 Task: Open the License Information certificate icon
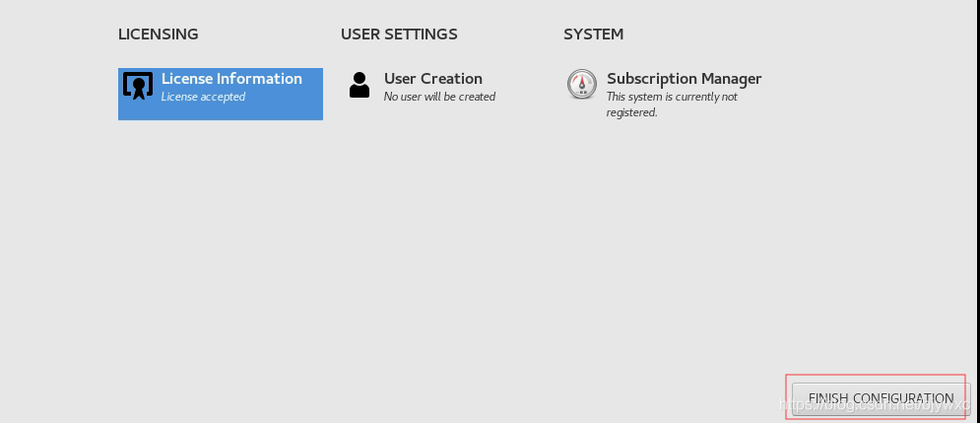pos(137,87)
